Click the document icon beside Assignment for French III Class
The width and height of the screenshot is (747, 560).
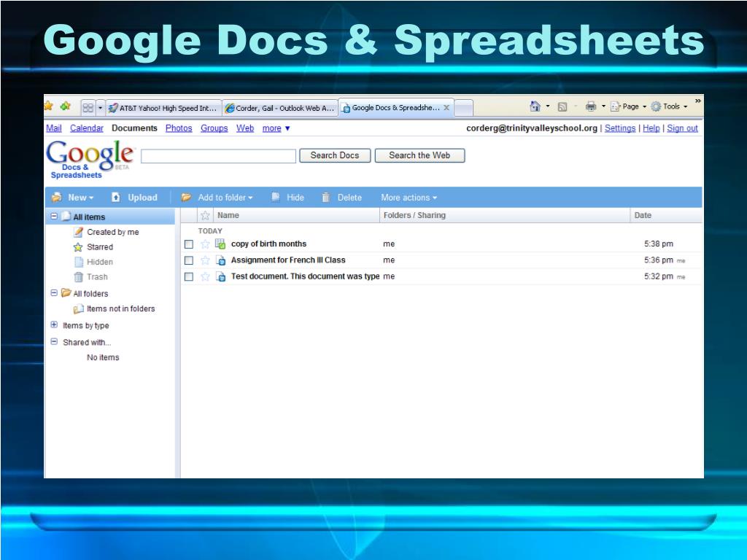[x=220, y=260]
